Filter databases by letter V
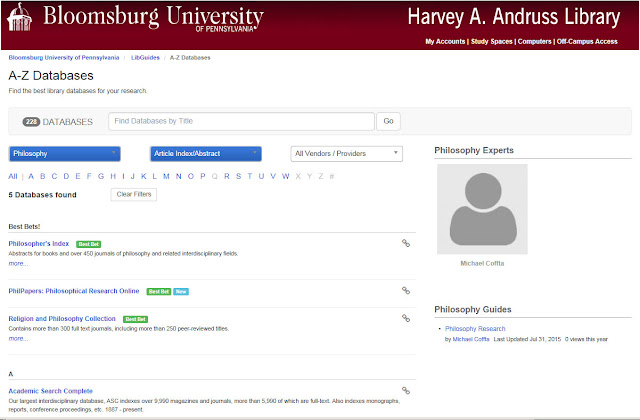 click(273, 176)
